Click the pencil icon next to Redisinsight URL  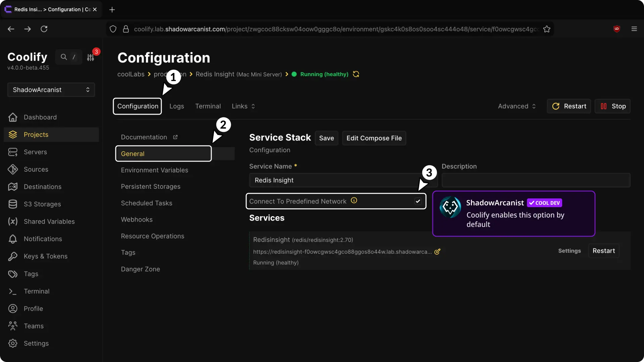click(437, 252)
